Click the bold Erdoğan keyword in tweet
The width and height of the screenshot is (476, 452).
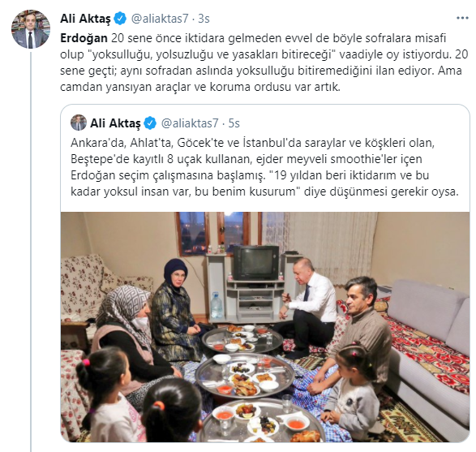[84, 38]
